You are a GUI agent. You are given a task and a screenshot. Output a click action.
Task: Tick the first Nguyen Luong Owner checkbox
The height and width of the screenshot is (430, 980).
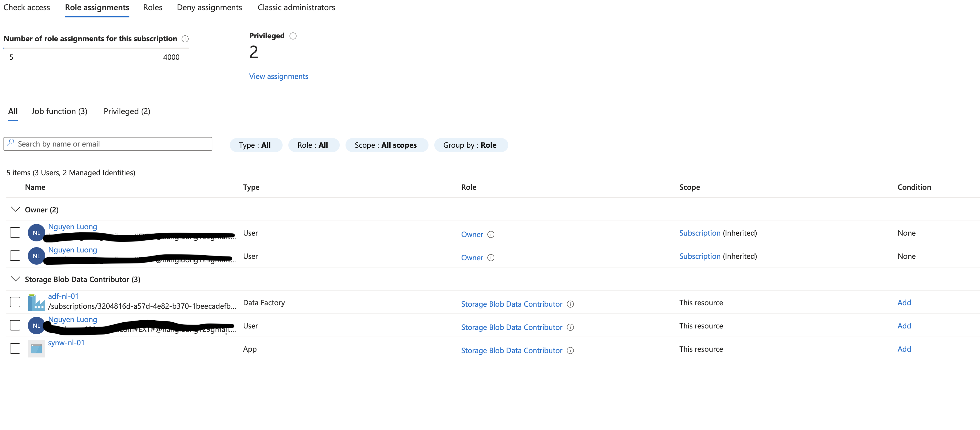15,232
